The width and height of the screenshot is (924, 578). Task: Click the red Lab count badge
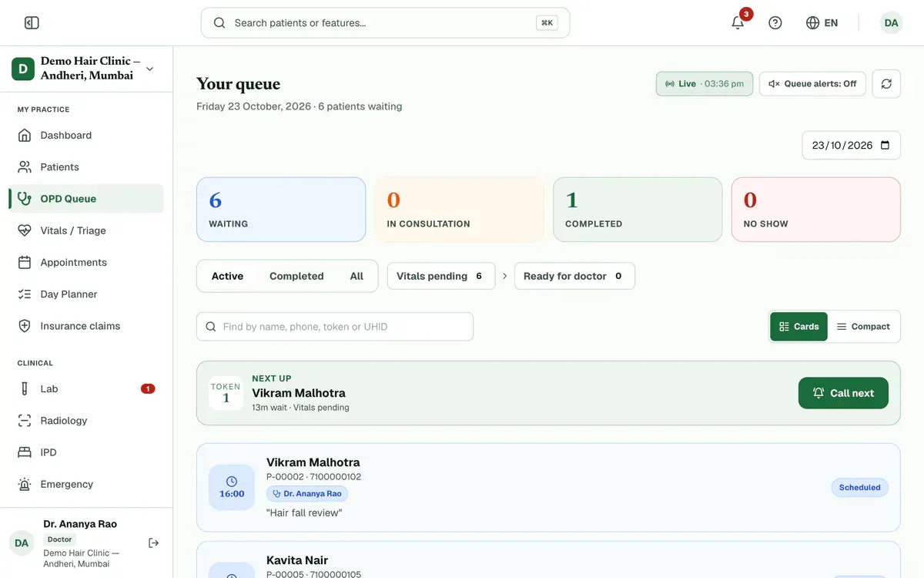click(148, 388)
